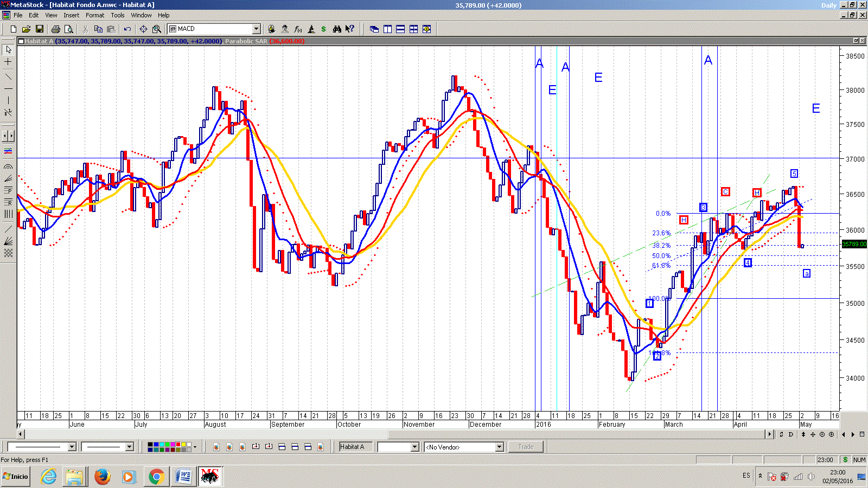Click the Daily periodicity label

click(x=828, y=5)
